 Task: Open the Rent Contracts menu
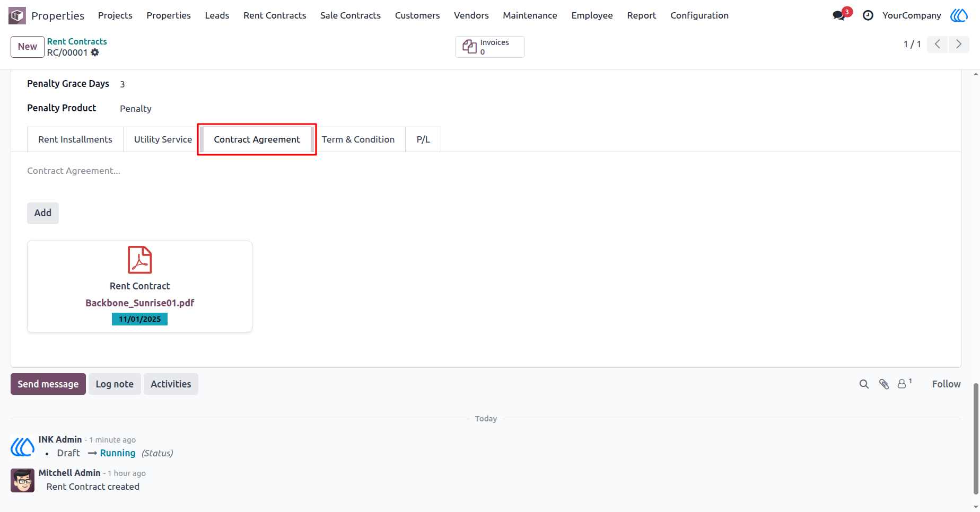(275, 15)
